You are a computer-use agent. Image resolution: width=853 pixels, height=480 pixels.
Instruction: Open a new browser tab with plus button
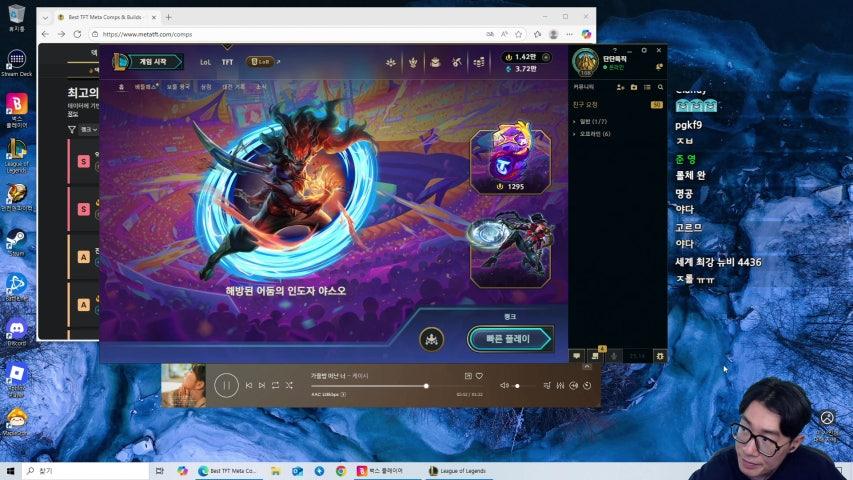168,17
